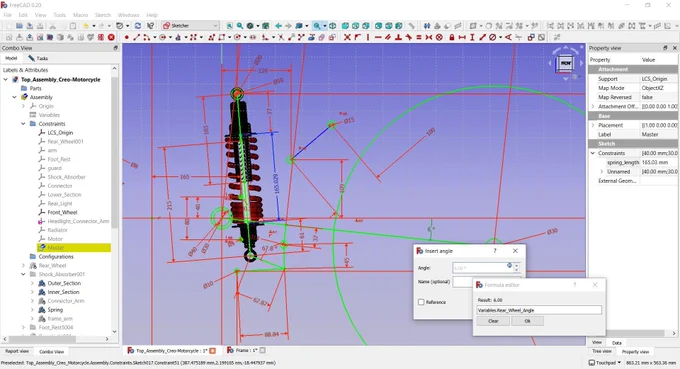Enable the Reference checkbox
The height and width of the screenshot is (369, 680).
pos(421,302)
